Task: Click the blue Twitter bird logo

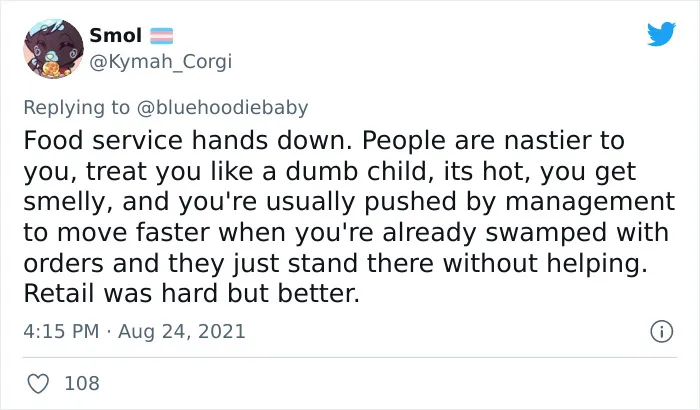Action: pos(661,33)
